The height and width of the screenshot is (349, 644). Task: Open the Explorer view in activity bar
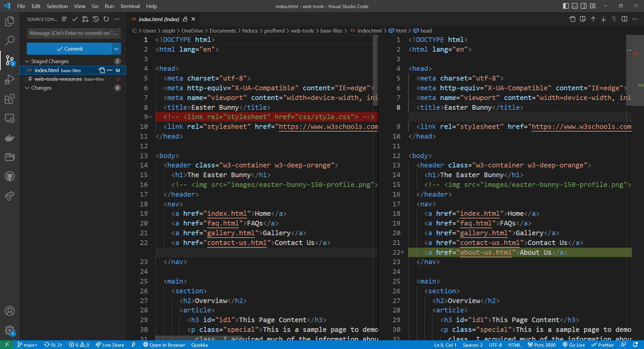[10, 21]
